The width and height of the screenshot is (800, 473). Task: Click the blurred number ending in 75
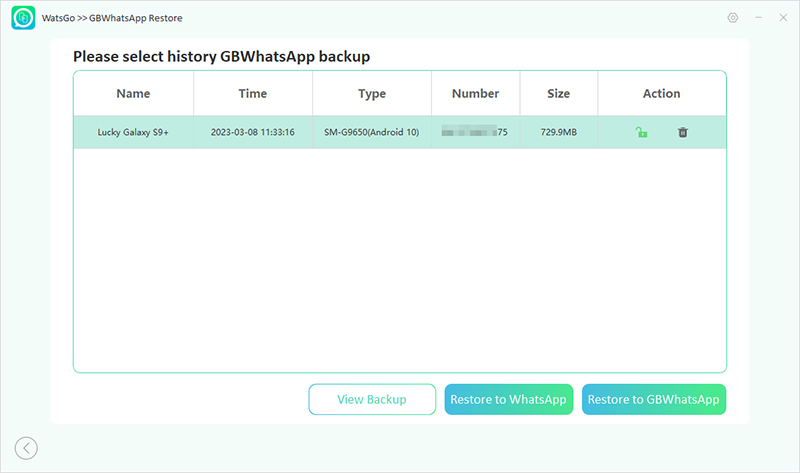coord(474,132)
